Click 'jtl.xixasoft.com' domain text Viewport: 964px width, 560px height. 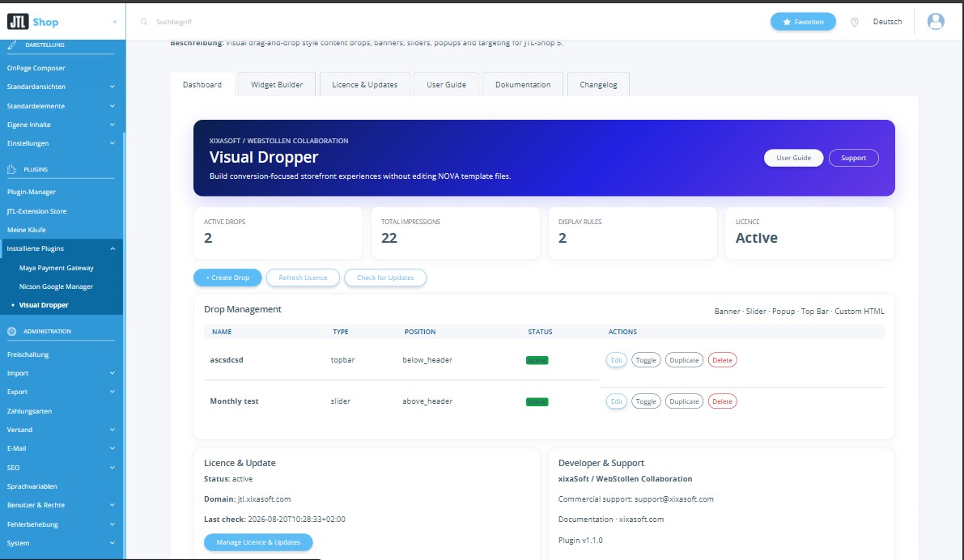pos(265,499)
